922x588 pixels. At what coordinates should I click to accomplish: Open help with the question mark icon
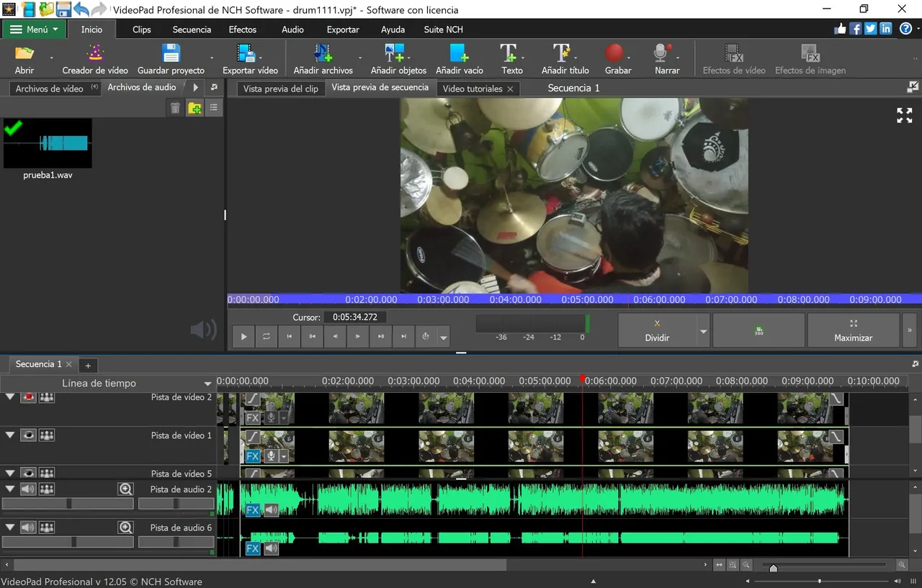(x=905, y=29)
